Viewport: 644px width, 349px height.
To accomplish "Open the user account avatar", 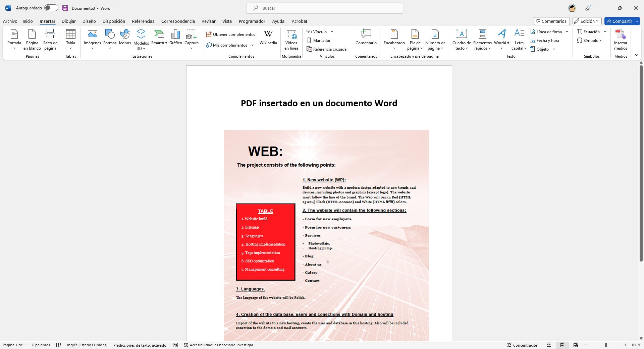I will coord(572,8).
